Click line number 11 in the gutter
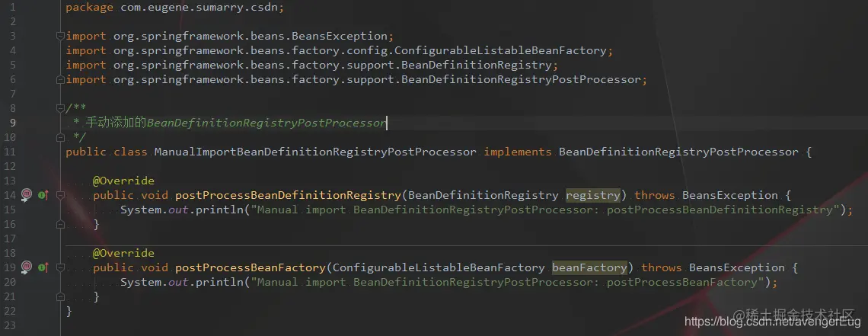 coord(9,152)
